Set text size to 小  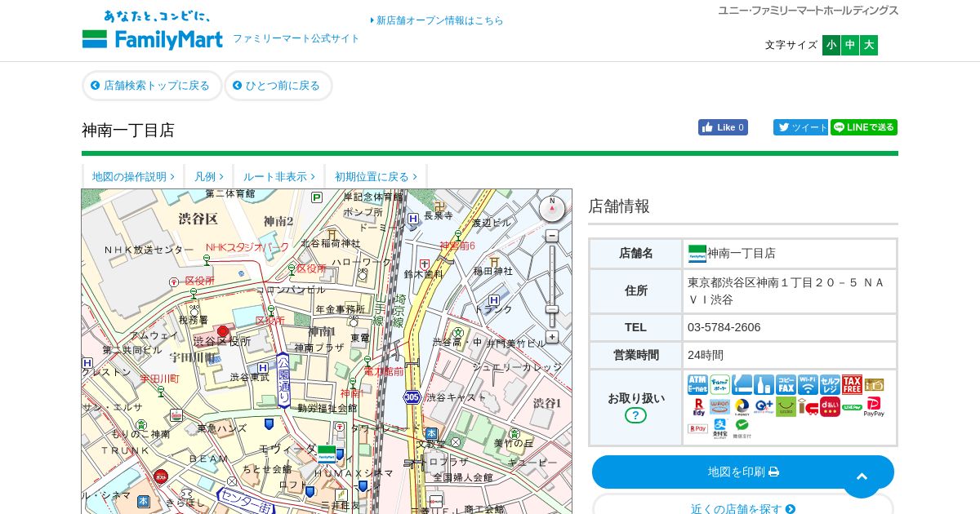tap(831, 45)
